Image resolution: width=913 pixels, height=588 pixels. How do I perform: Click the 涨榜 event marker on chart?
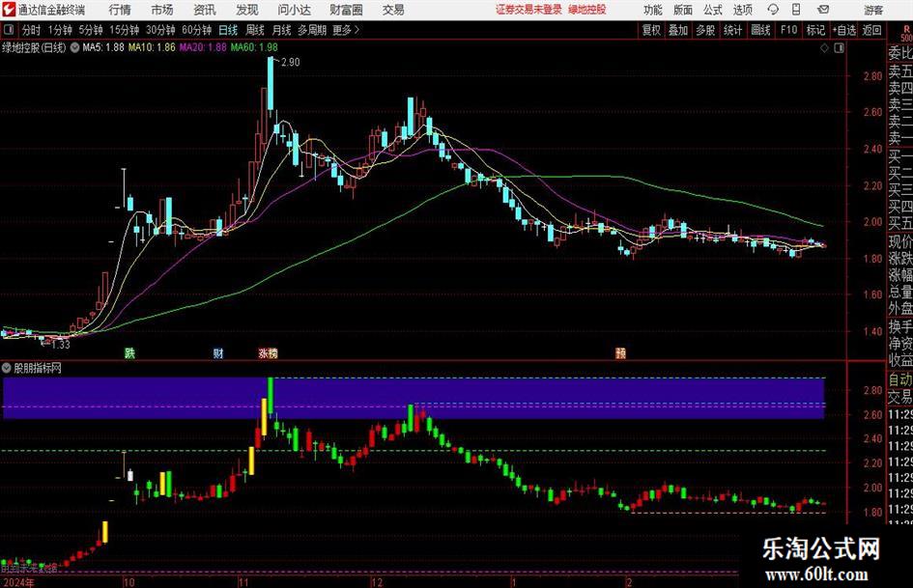268,352
